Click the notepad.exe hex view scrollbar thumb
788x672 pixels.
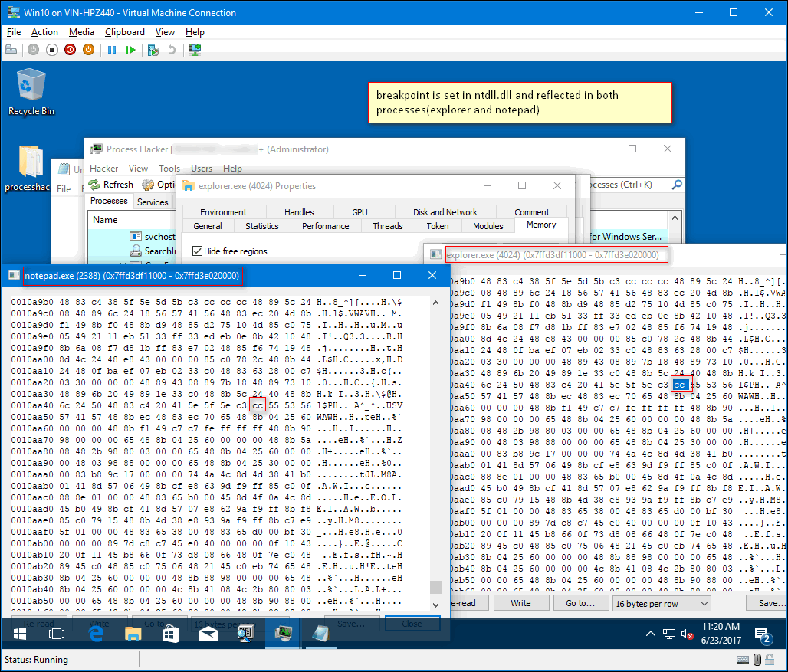(435, 587)
